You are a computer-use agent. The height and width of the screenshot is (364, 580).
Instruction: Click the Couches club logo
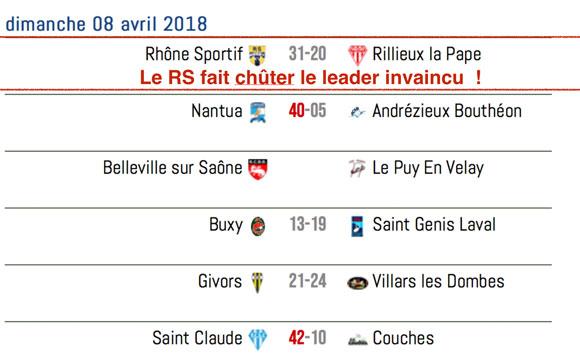coord(358,340)
